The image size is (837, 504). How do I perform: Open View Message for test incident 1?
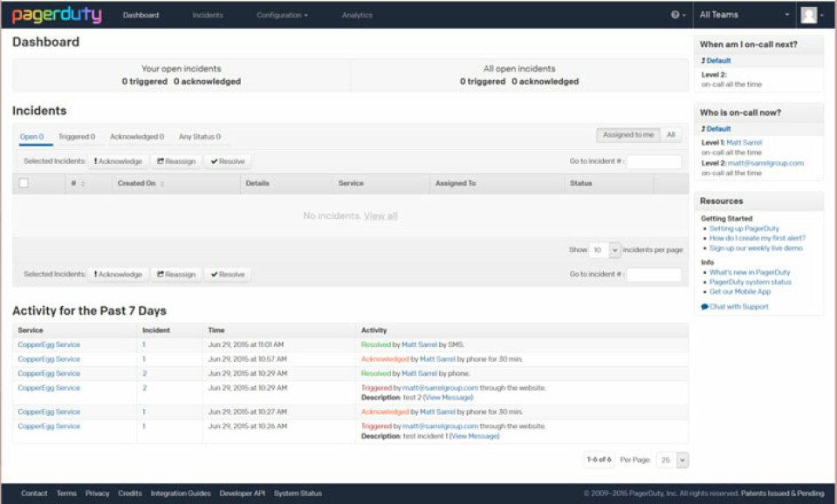click(475, 436)
